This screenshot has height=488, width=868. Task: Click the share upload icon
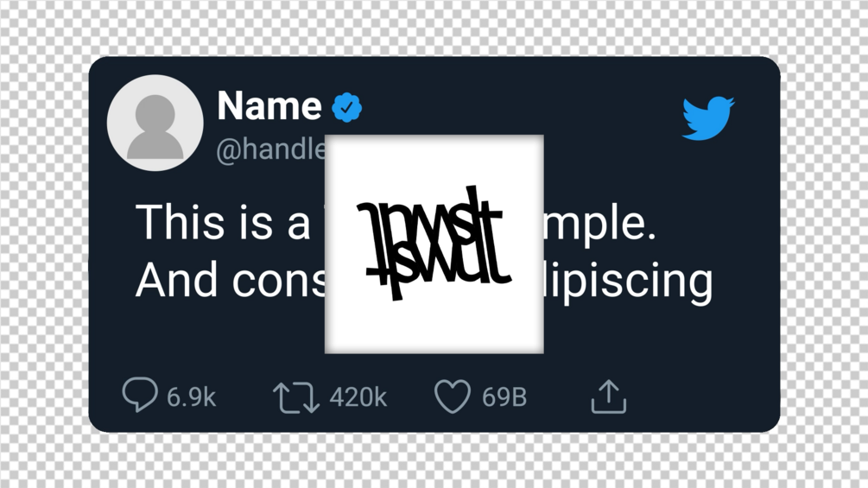[608, 396]
